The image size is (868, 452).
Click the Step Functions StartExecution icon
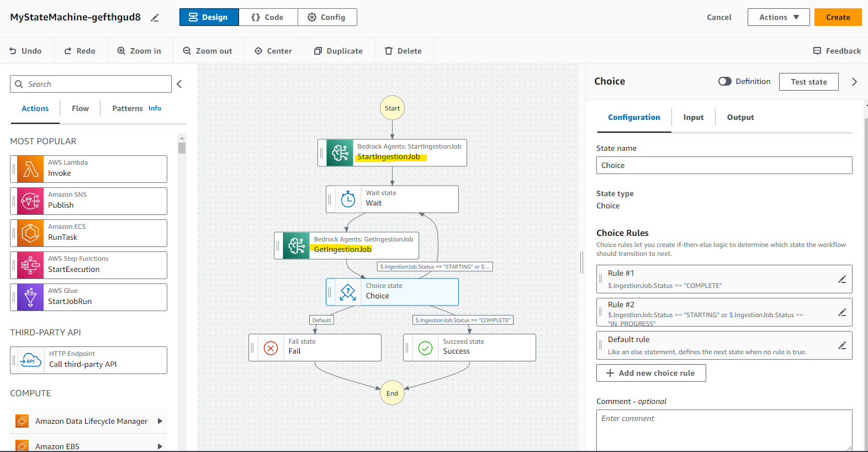point(30,265)
